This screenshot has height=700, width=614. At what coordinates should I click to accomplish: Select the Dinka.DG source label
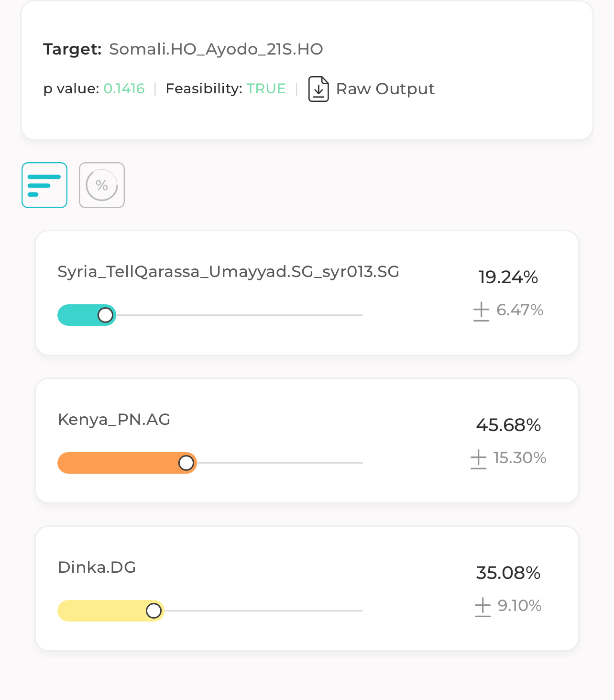[97, 567]
